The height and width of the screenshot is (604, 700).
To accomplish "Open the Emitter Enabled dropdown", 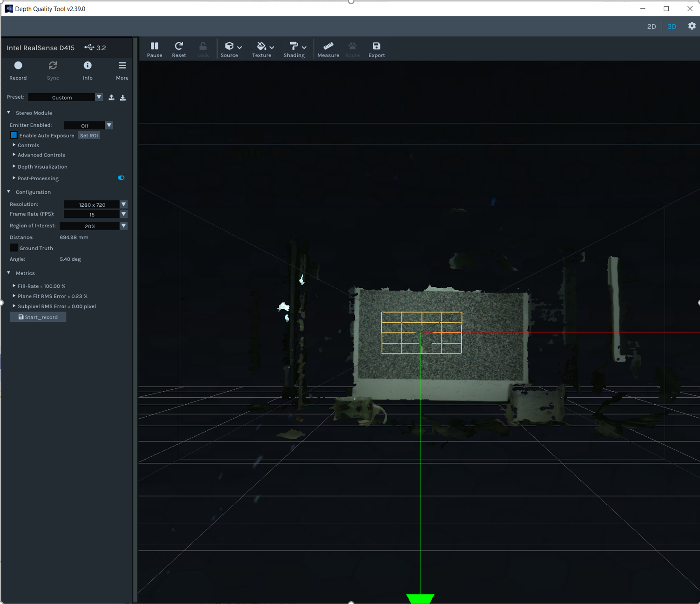I will click(109, 125).
